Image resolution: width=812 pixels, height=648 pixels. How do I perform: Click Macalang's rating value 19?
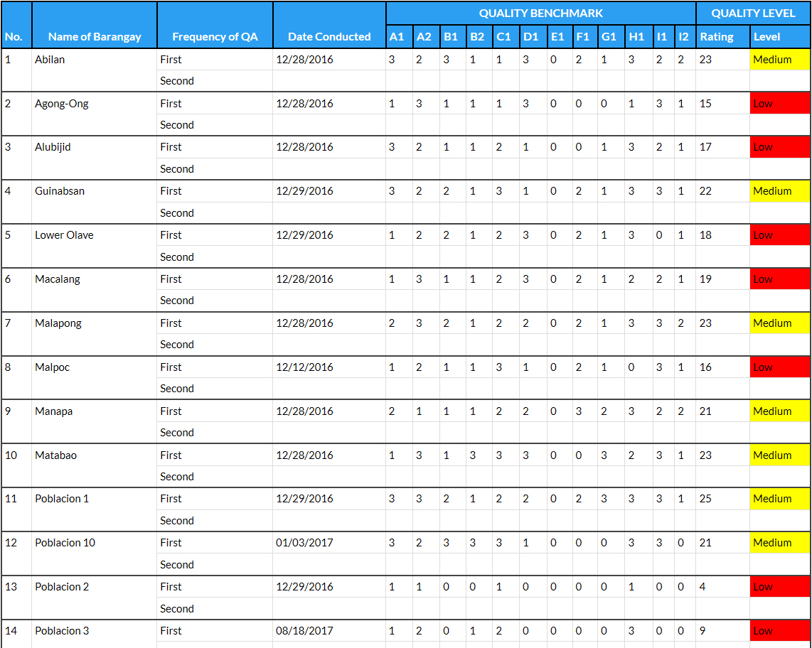click(705, 279)
